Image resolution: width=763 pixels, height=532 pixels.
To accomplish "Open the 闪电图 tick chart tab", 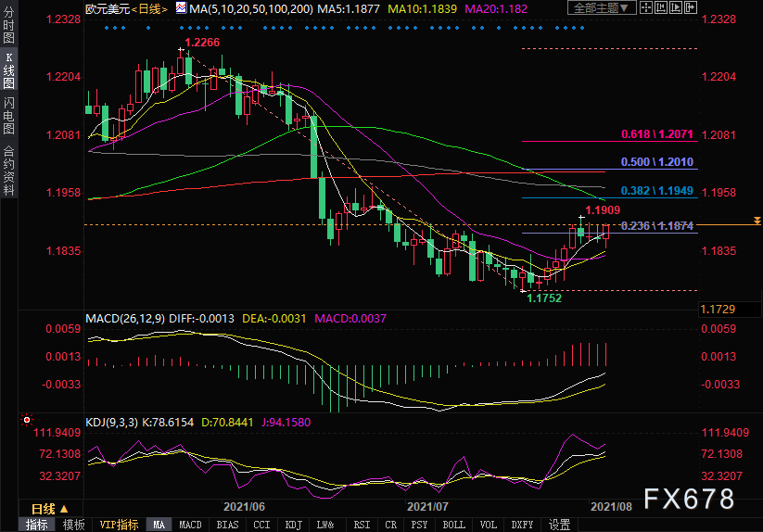I will coord(8,115).
